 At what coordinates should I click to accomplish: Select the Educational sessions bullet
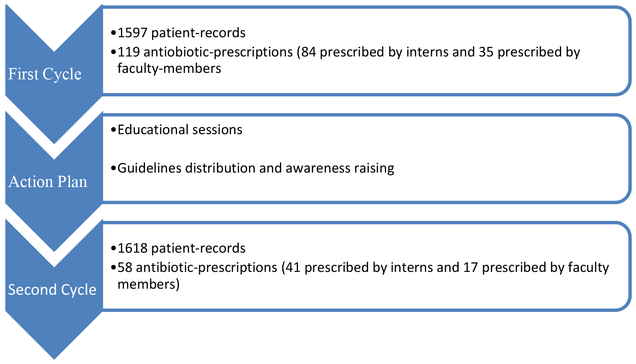(x=177, y=130)
